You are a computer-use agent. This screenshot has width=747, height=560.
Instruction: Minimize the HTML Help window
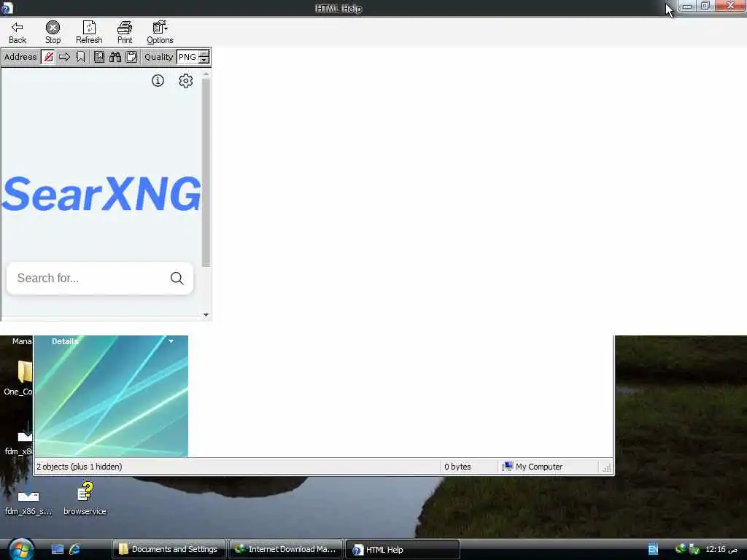pos(687,6)
